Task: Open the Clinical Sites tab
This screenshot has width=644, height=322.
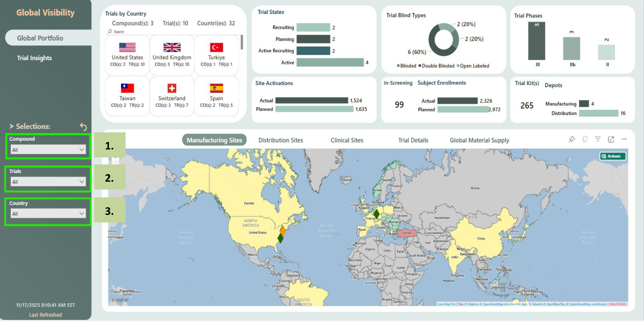Action: pyautogui.click(x=347, y=140)
